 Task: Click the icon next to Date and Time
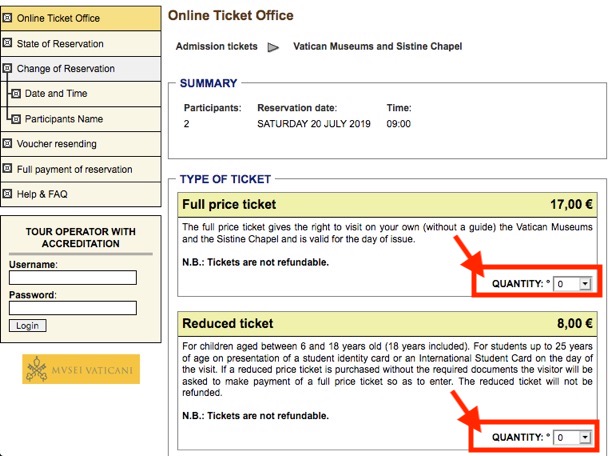tap(16, 93)
